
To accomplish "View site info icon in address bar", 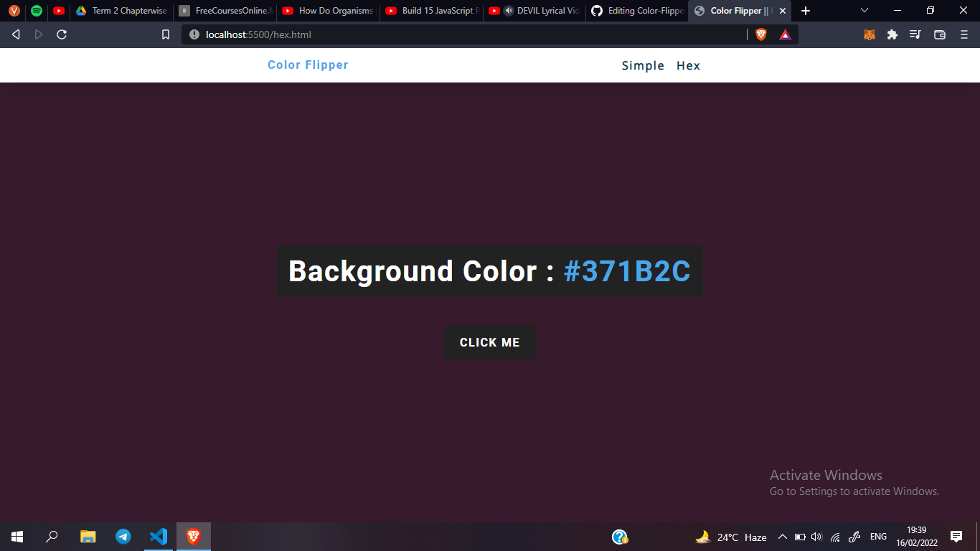I will pos(194,34).
